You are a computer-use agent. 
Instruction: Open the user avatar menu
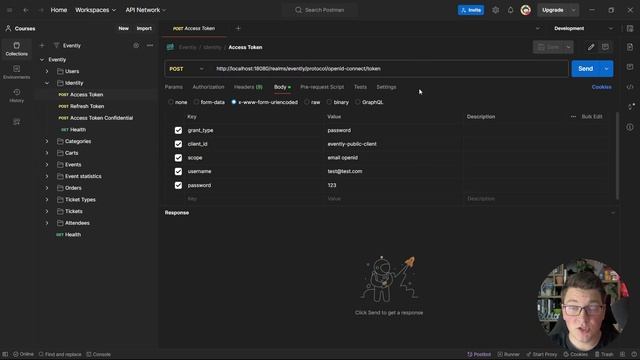coord(526,10)
